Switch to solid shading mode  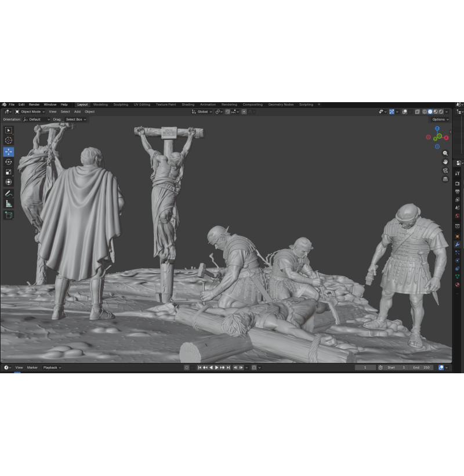click(x=430, y=111)
